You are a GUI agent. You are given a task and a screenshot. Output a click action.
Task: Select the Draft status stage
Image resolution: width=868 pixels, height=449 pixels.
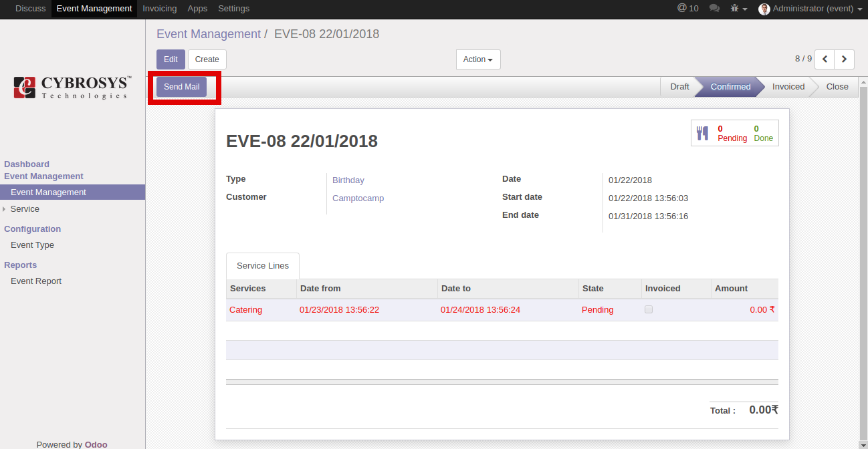pos(679,87)
